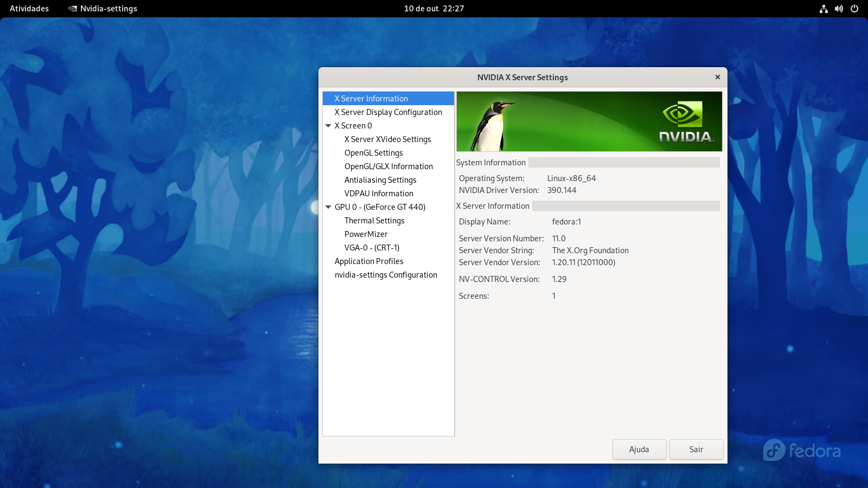The width and height of the screenshot is (868, 488).
Task: Click the System Information section header
Action: point(491,163)
